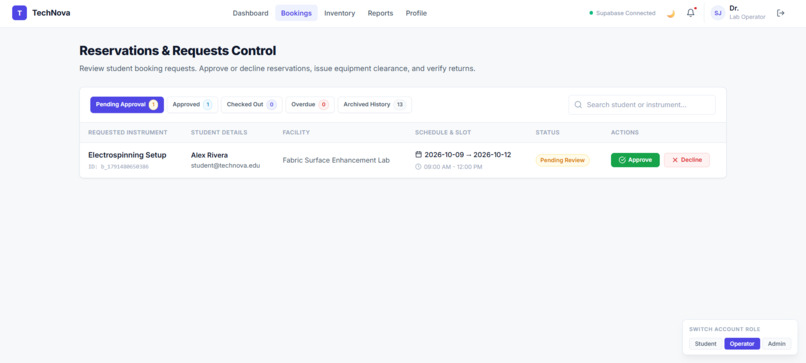806x363 pixels.
Task: Show the Checked Out tab
Action: (x=251, y=104)
